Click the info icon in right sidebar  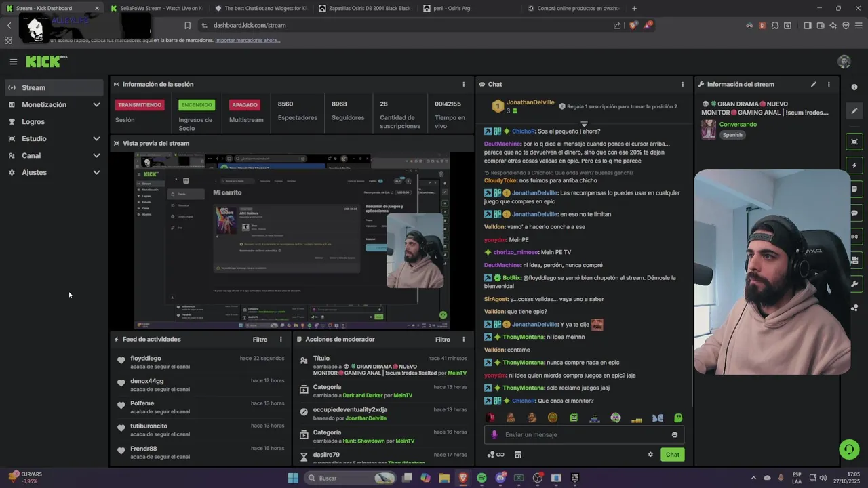pos(854,87)
